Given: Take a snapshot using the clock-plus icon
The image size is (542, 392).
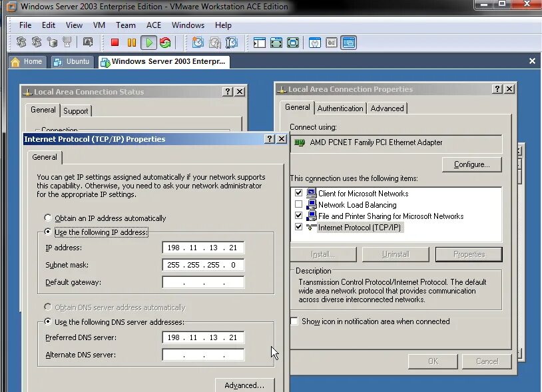Looking at the screenshot, I should [198, 43].
